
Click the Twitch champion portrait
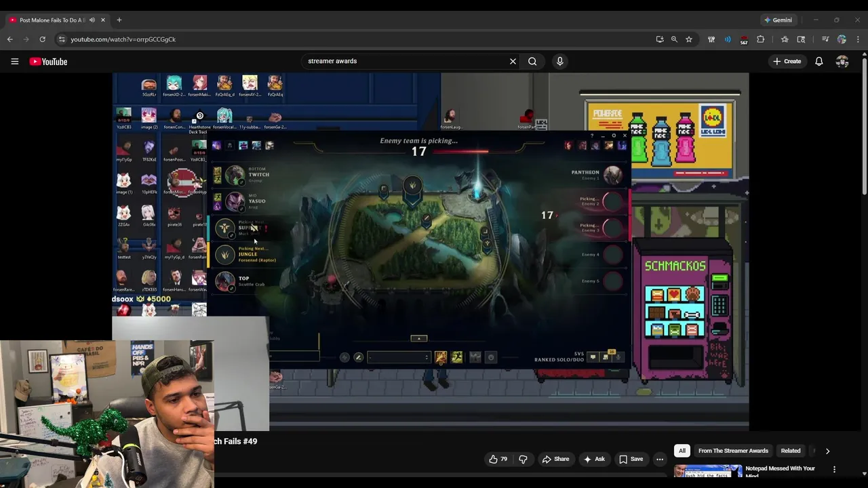[235, 175]
